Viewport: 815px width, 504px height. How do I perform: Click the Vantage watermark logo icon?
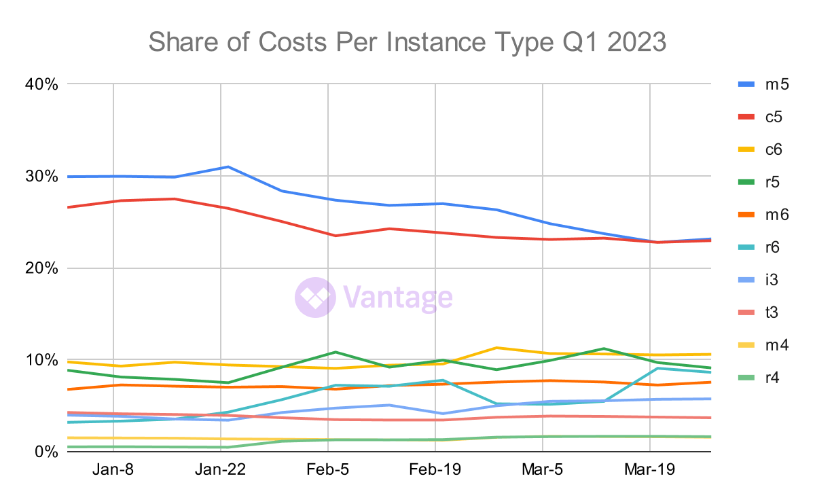(315, 298)
